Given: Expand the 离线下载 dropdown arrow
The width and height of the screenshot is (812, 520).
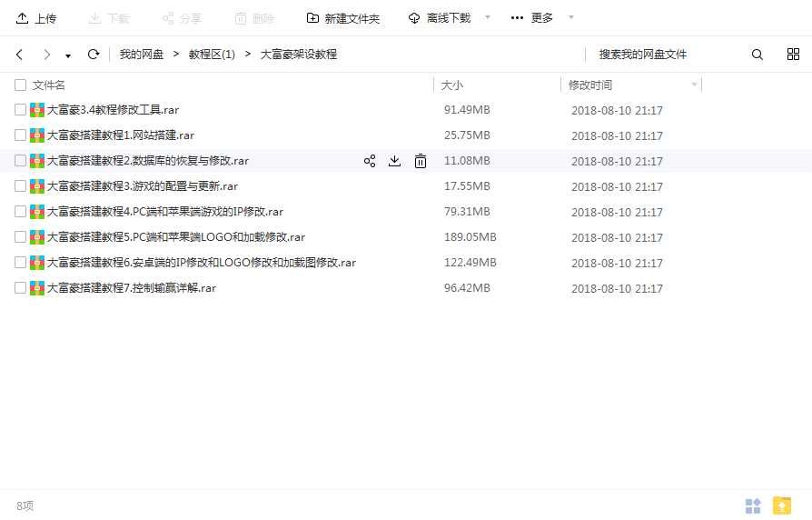Looking at the screenshot, I should (488, 17).
